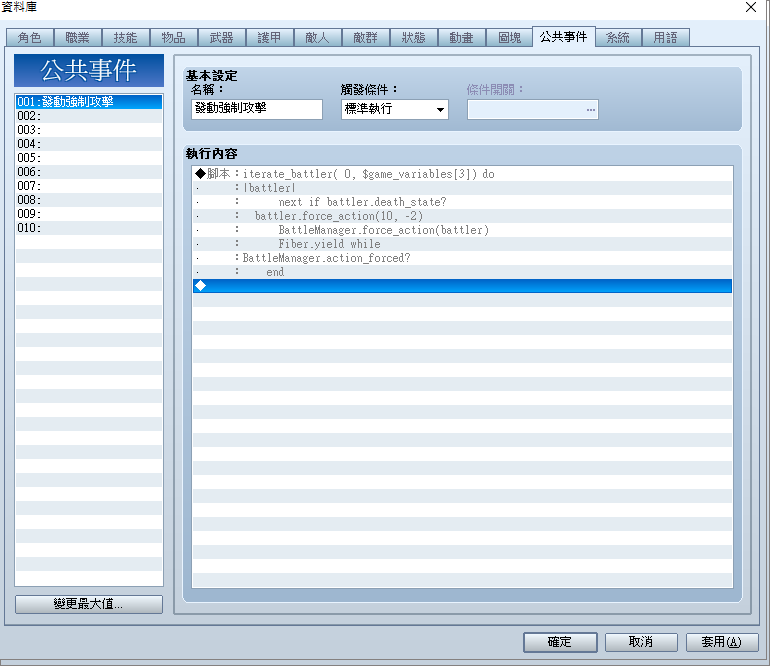
Task: Select common event 007
Action: coord(89,186)
